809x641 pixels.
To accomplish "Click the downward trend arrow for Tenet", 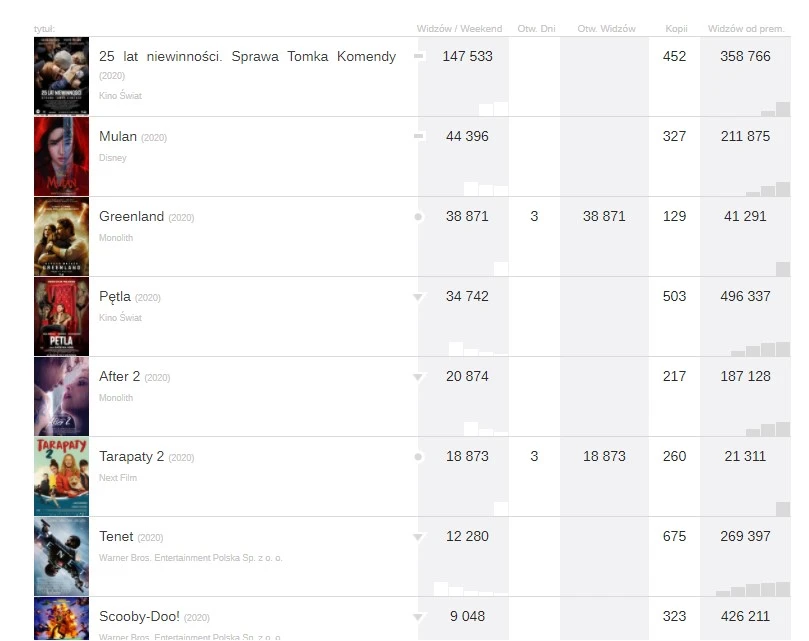I will tap(418, 537).
